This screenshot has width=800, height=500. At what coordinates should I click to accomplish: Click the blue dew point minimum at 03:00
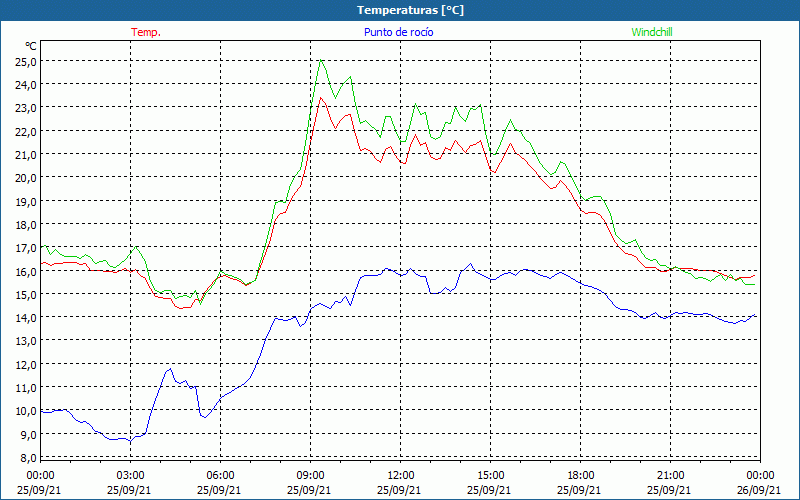tap(130, 441)
